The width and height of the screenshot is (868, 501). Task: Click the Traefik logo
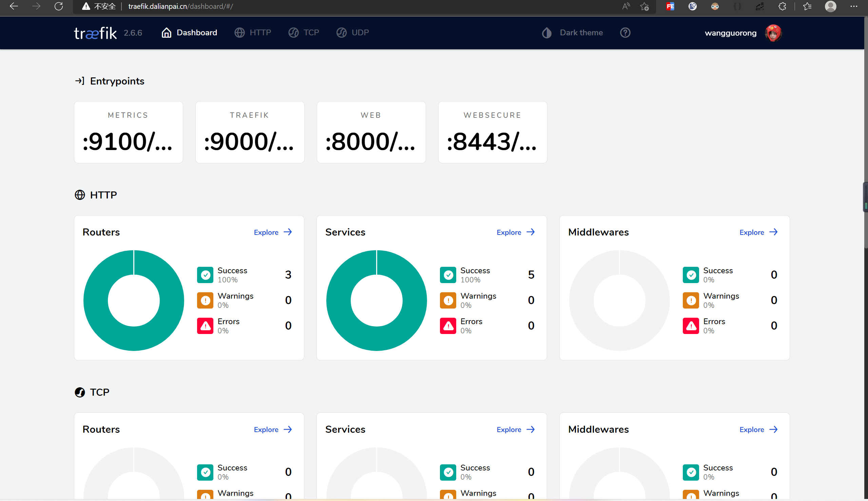95,33
